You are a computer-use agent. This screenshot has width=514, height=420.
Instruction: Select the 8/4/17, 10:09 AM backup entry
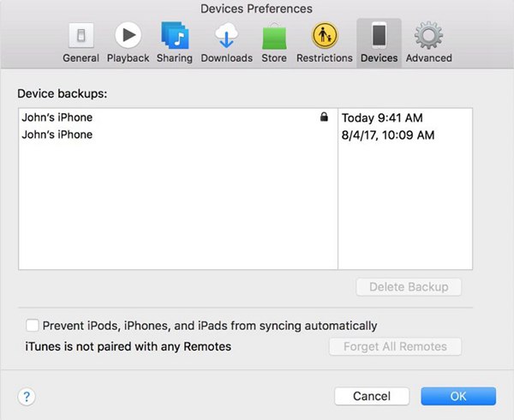click(388, 135)
